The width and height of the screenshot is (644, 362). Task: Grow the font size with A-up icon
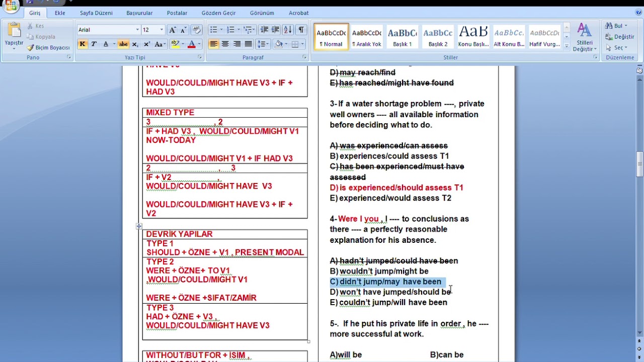point(173,30)
